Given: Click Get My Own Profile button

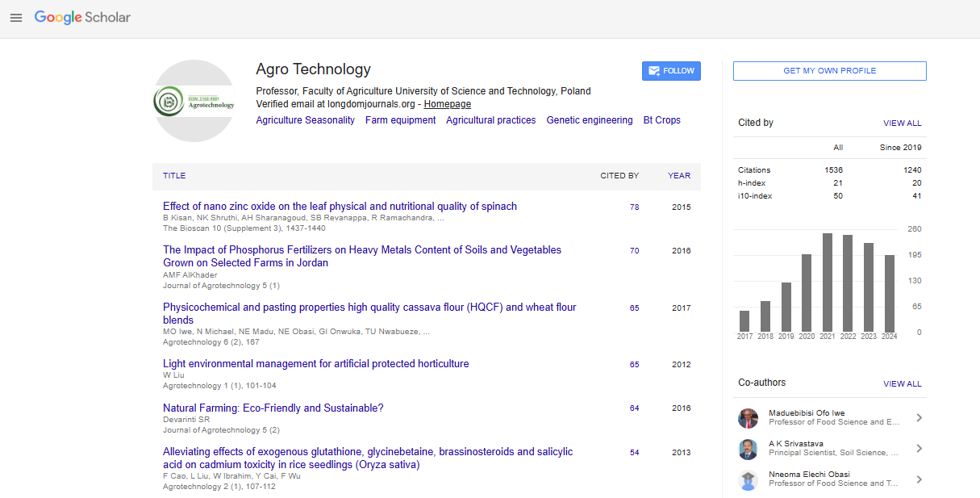Looking at the screenshot, I should pos(829,71).
